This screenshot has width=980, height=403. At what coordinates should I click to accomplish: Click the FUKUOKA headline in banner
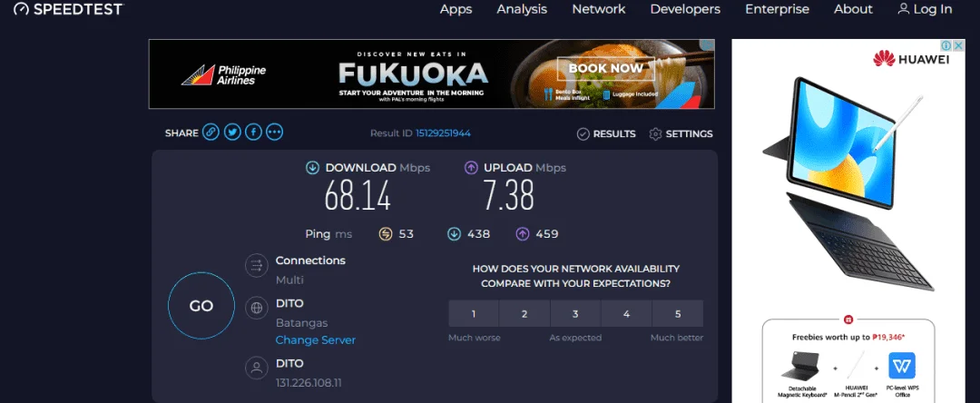(x=413, y=74)
